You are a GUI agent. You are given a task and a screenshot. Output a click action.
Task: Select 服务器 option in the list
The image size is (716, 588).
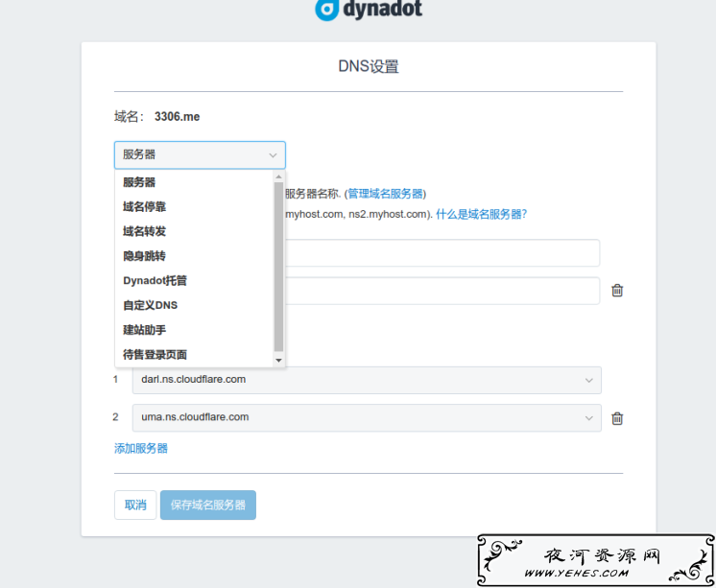[x=194, y=182]
